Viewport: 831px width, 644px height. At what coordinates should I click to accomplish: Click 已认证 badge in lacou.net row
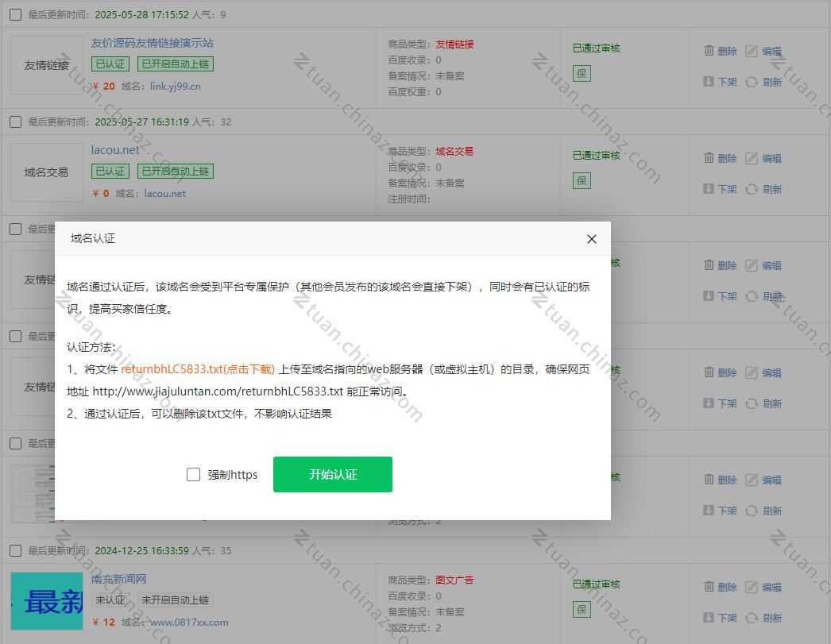click(x=110, y=171)
